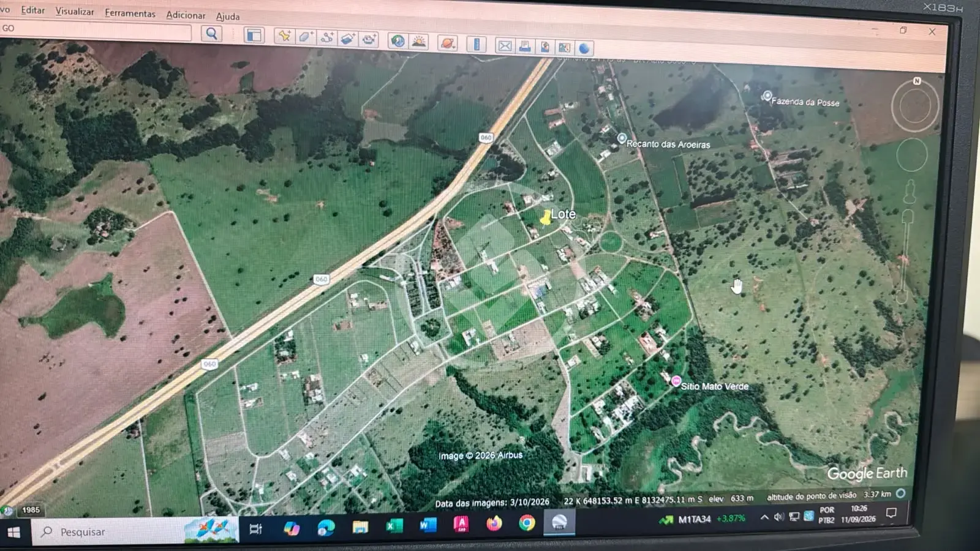This screenshot has height=551, width=980.
Task: Add a placemark with the yellow pushpin tool
Action: coord(284,37)
